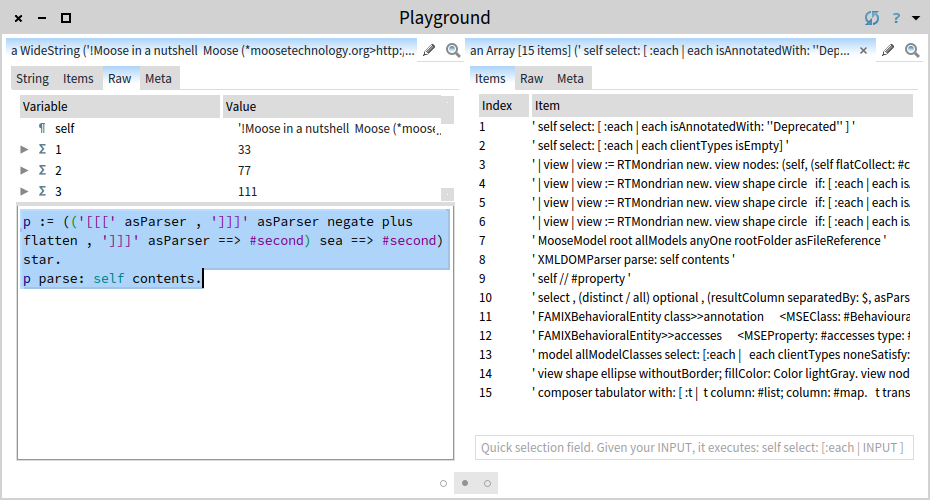The height and width of the screenshot is (500, 930).
Task: Click third pager dot at bottom
Action: pyautogui.click(x=488, y=483)
